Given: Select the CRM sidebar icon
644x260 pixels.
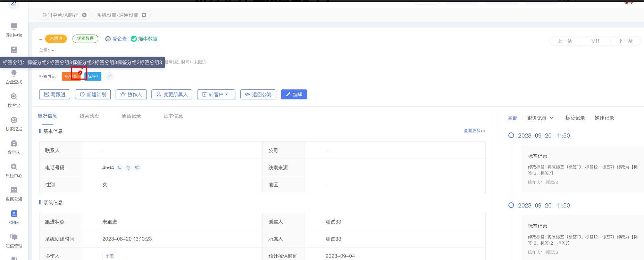Looking at the screenshot, I should click(x=14, y=217).
